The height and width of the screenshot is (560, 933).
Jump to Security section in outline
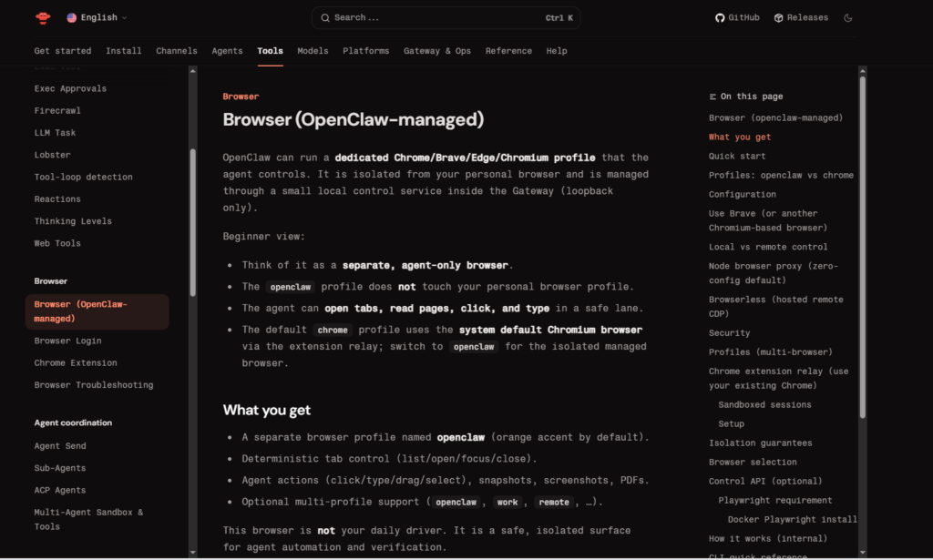click(x=729, y=333)
